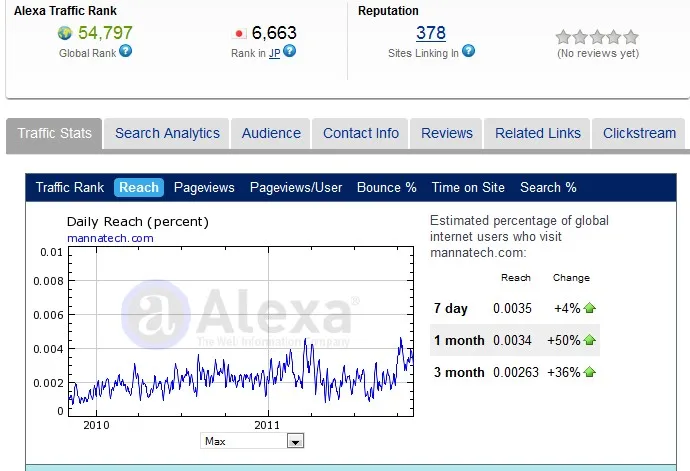Click the 3 month reach value 0.00263
The image size is (690, 471).
(x=515, y=372)
